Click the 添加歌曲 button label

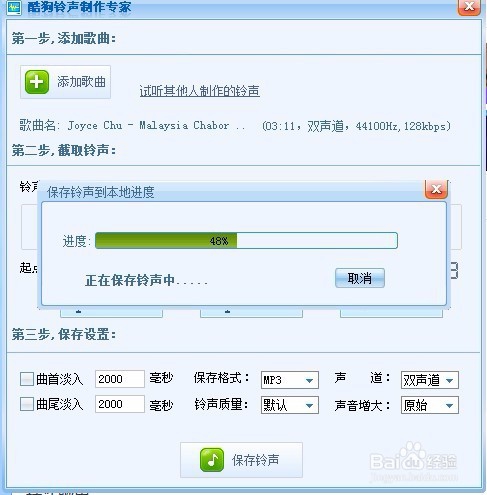pyautogui.click(x=81, y=82)
